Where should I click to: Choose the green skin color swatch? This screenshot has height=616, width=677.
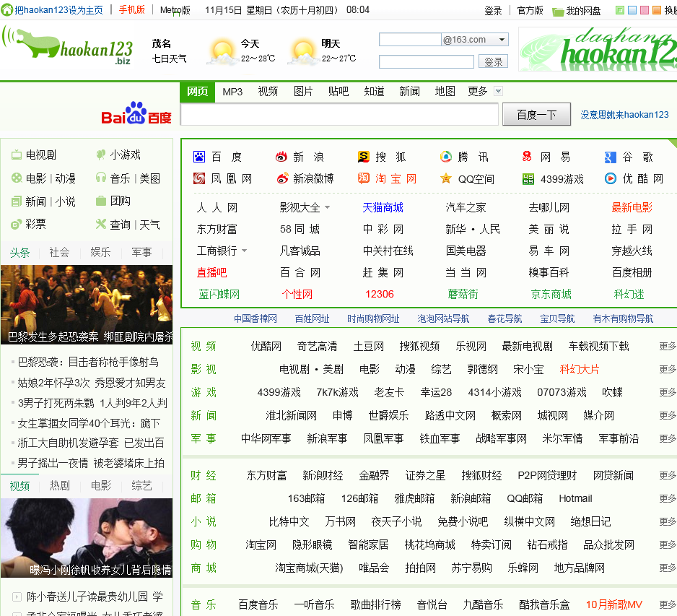coord(619,10)
